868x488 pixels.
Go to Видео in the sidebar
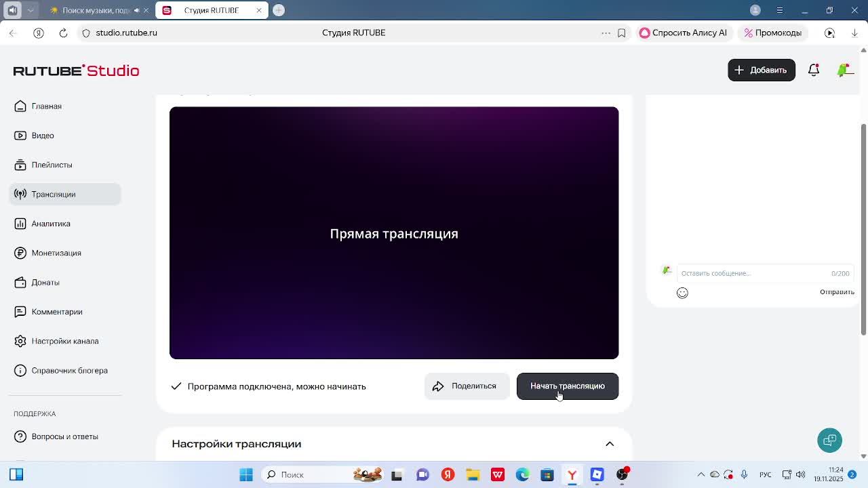65,136
